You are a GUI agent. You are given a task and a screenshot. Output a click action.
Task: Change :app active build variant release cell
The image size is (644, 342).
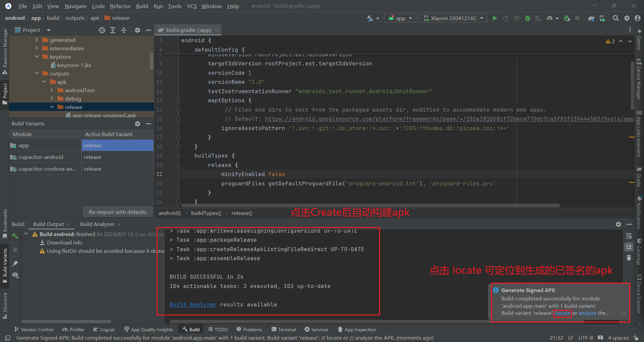[x=117, y=146]
